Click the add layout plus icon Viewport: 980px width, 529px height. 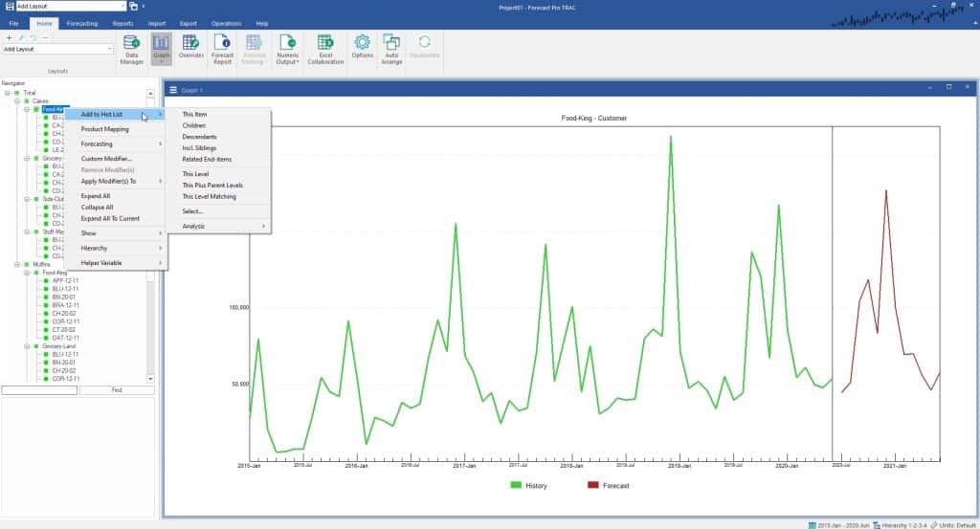click(x=9, y=37)
